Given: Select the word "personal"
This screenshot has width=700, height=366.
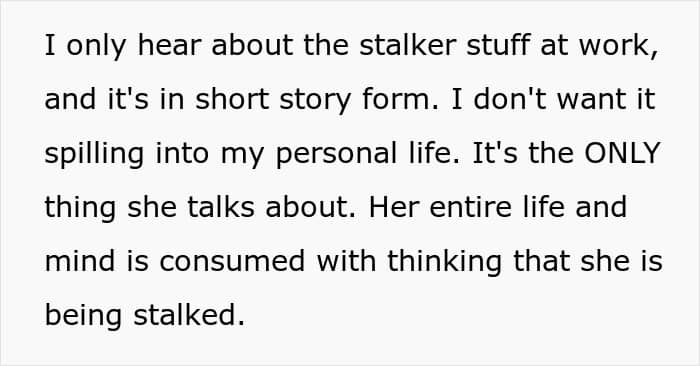Looking at the screenshot, I should pos(336,155).
